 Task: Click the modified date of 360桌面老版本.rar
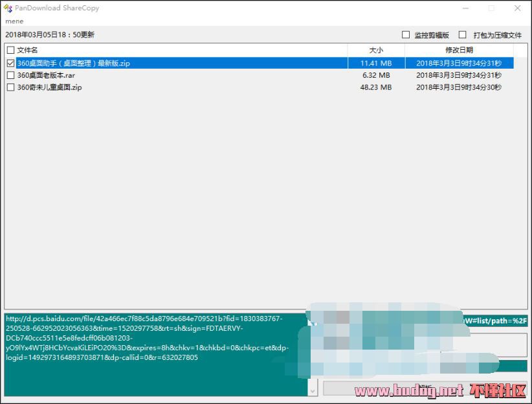pyautogui.click(x=459, y=75)
